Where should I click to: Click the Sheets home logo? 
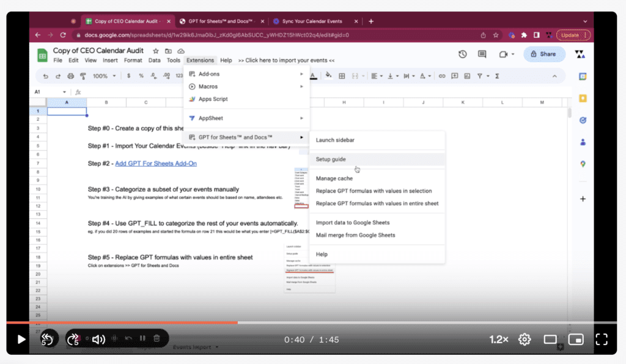click(42, 55)
